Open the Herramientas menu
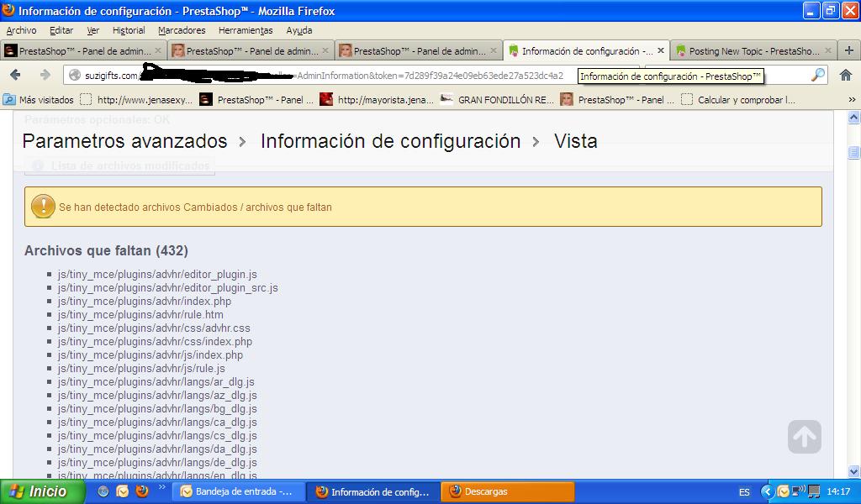861x504 pixels. pyautogui.click(x=246, y=30)
